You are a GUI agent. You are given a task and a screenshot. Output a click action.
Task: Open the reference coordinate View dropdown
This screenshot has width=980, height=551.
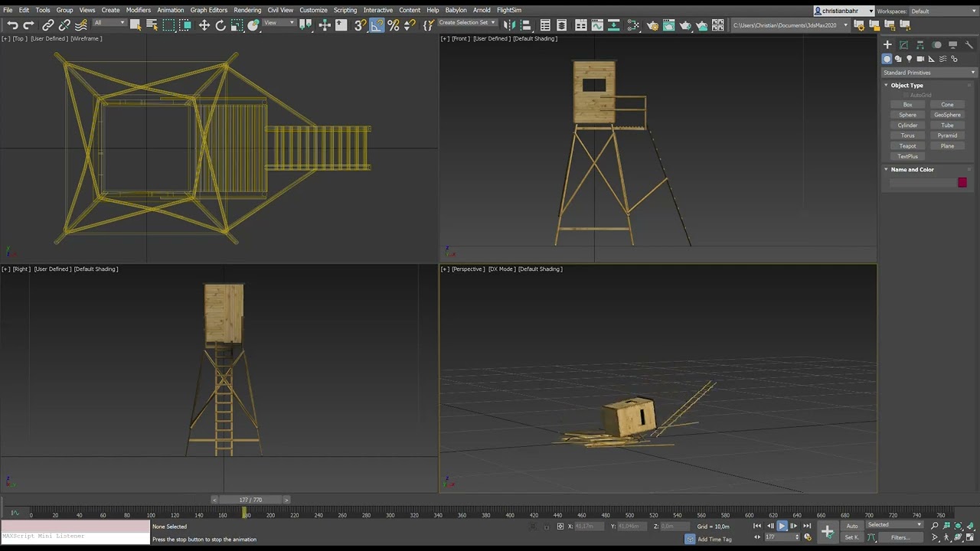pyautogui.click(x=279, y=24)
